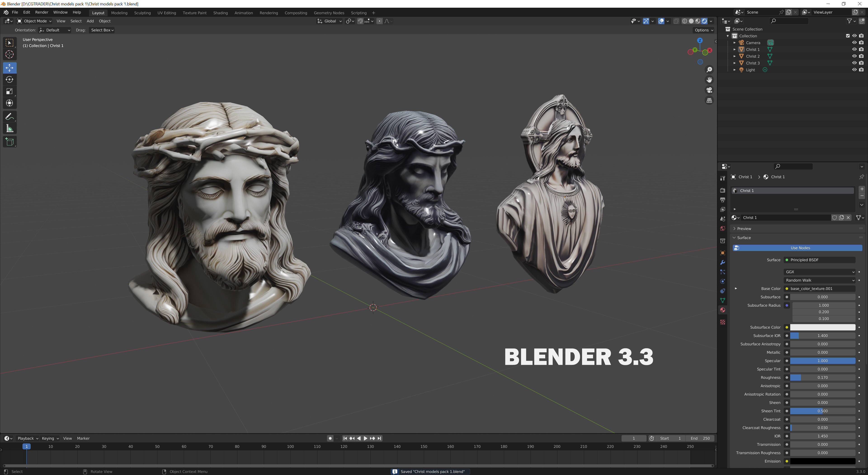This screenshot has width=868, height=475.
Task: Expand Christ 1 in the outliner
Action: tap(735, 49)
